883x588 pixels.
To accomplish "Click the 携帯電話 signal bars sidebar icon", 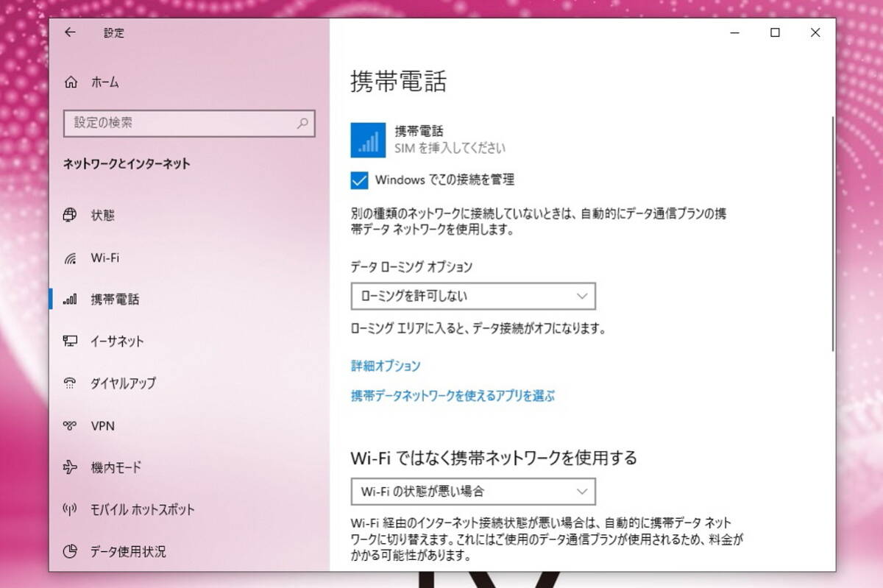I will pos(71,300).
